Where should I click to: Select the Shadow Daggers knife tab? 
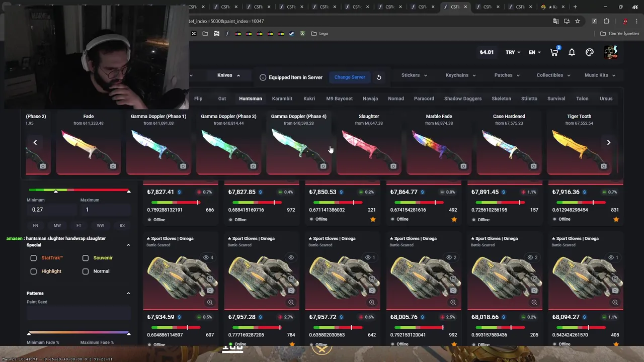[463, 99]
